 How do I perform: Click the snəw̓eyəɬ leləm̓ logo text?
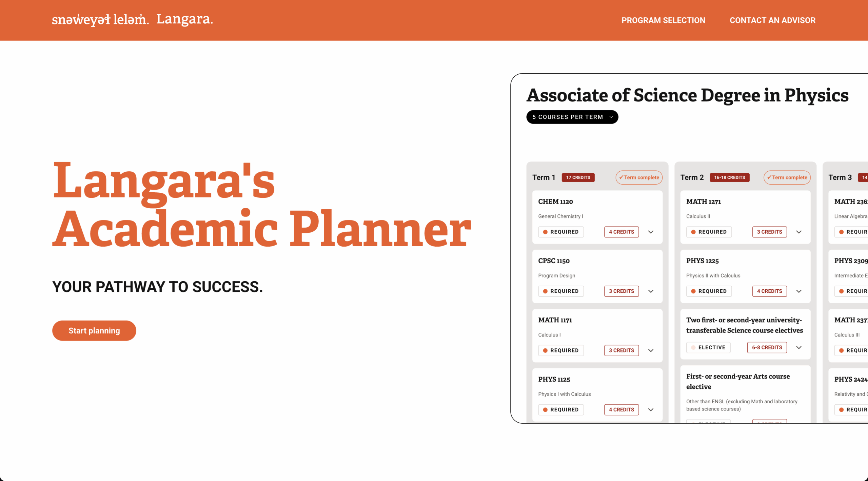pyautogui.click(x=100, y=20)
